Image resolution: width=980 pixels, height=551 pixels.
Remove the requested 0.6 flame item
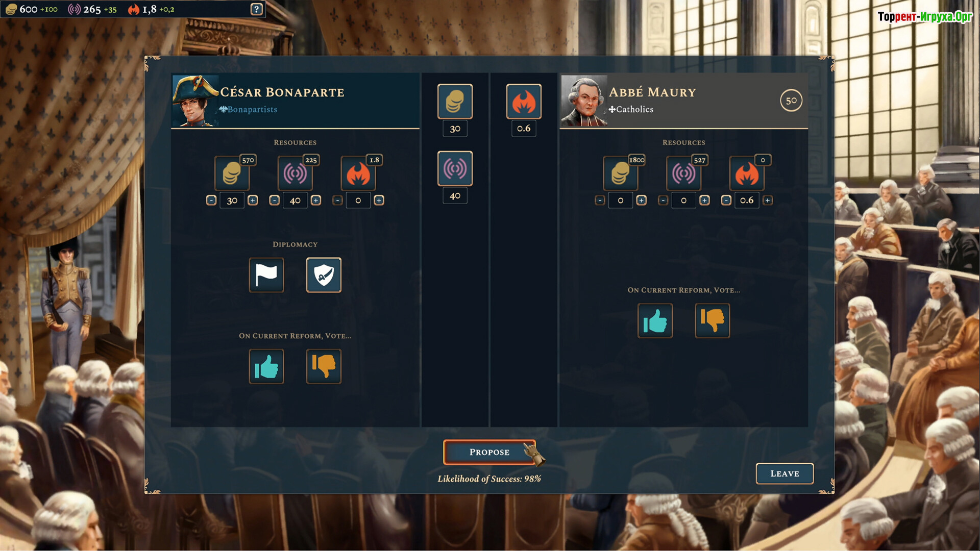pos(524,102)
